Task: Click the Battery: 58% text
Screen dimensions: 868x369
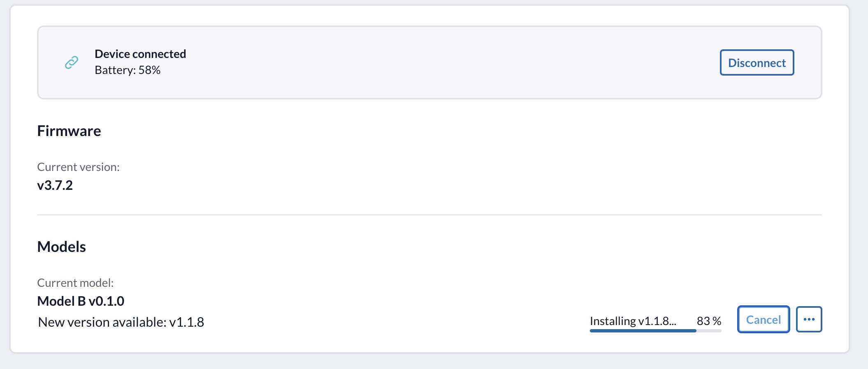Action: point(128,70)
